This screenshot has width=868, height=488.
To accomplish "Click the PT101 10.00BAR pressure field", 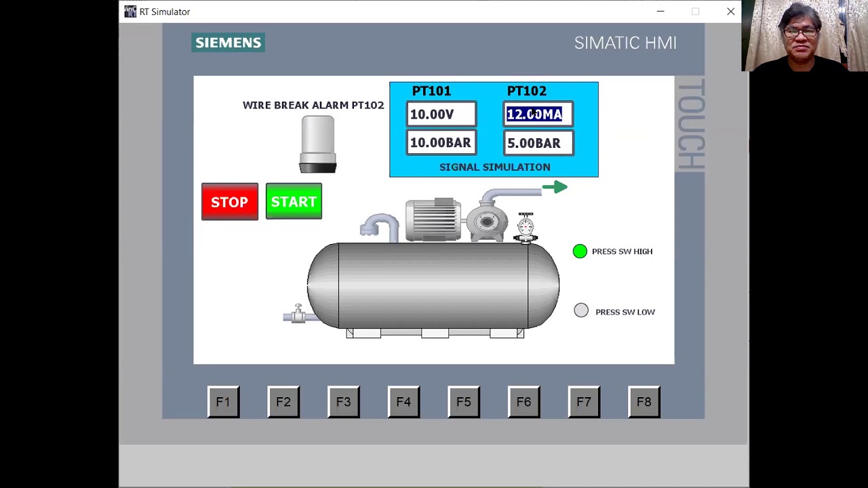I will coord(441,143).
